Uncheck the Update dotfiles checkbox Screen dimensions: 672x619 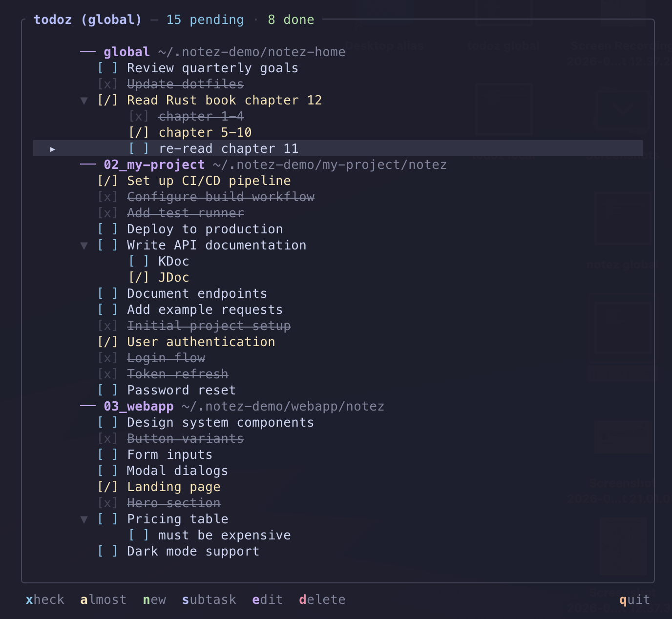tap(107, 84)
